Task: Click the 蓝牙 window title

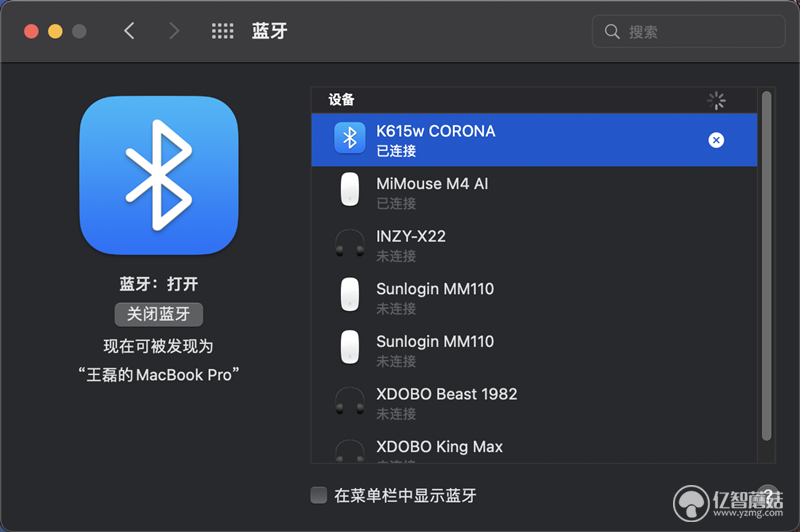Action: click(269, 31)
